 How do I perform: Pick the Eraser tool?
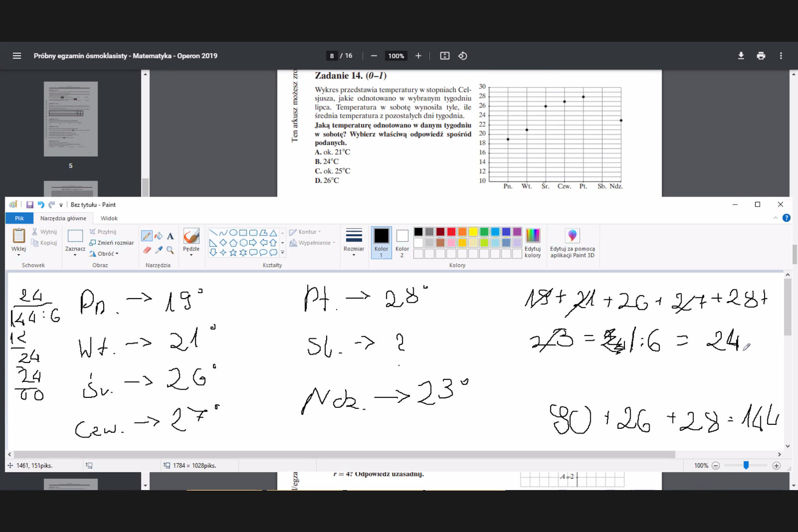tap(147, 250)
